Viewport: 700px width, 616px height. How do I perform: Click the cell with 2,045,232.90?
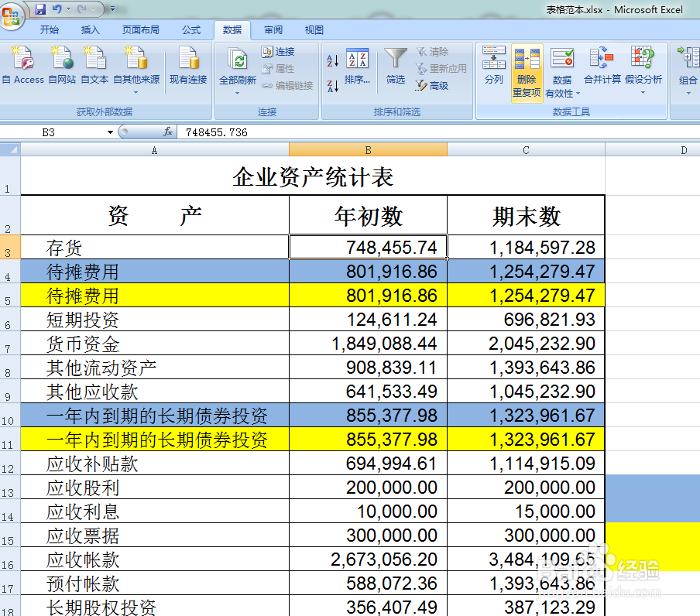point(526,344)
